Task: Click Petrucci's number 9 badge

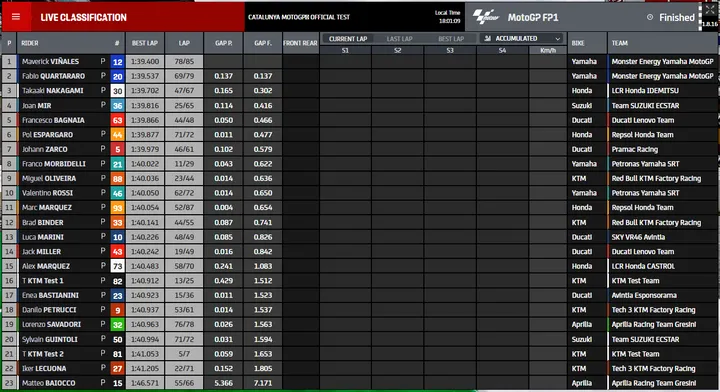Action: 118,310
